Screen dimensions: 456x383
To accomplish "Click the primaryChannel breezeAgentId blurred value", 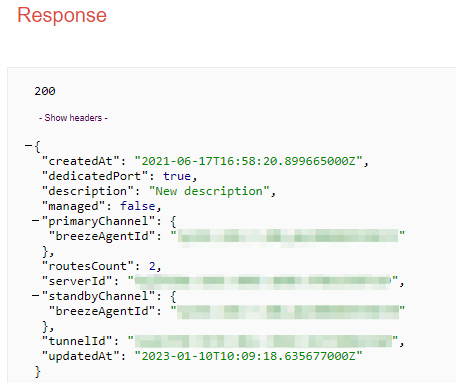I will (x=288, y=236).
